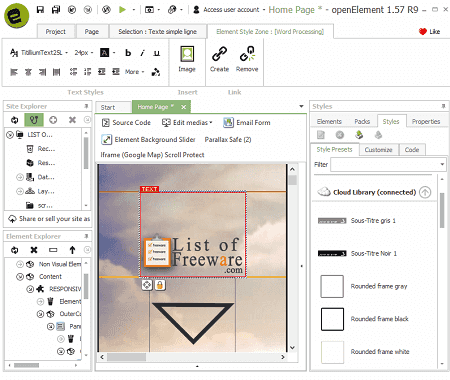Screen dimensions: 450x380
Task: Toggle bold text formatting
Action: [128, 53]
